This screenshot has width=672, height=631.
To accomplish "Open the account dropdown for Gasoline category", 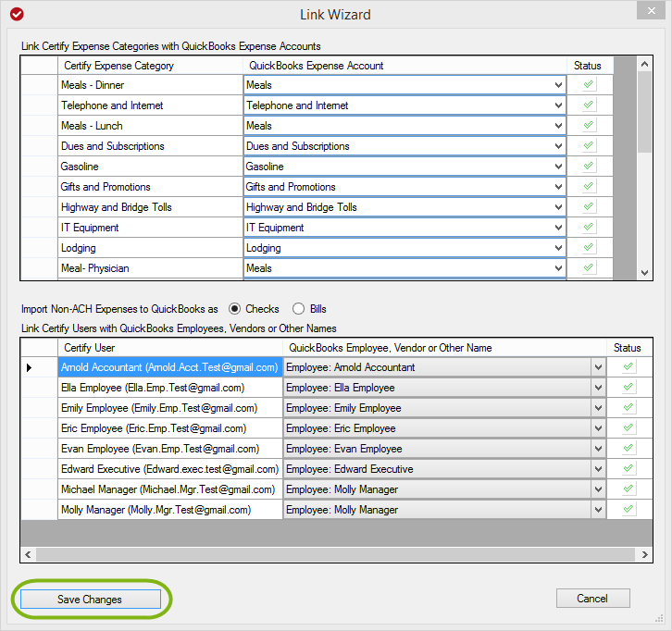I will 558,167.
